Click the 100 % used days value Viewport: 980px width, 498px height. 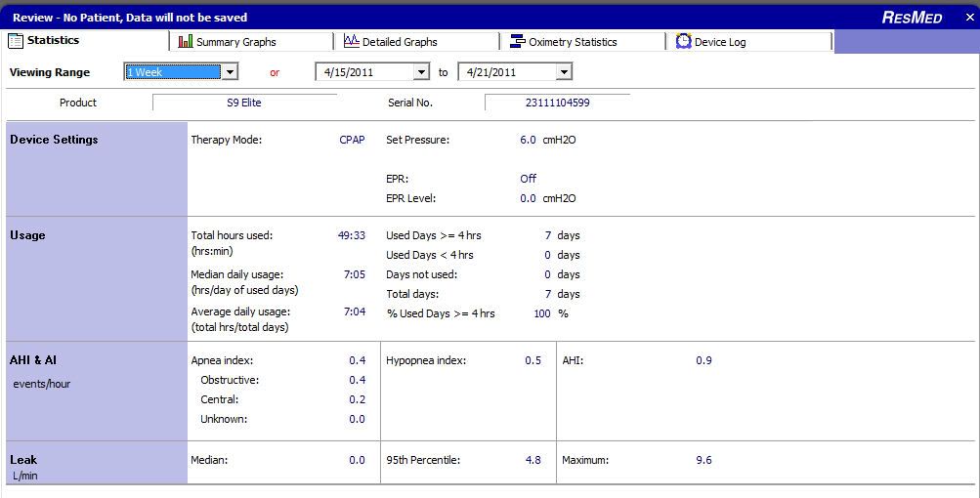click(542, 313)
